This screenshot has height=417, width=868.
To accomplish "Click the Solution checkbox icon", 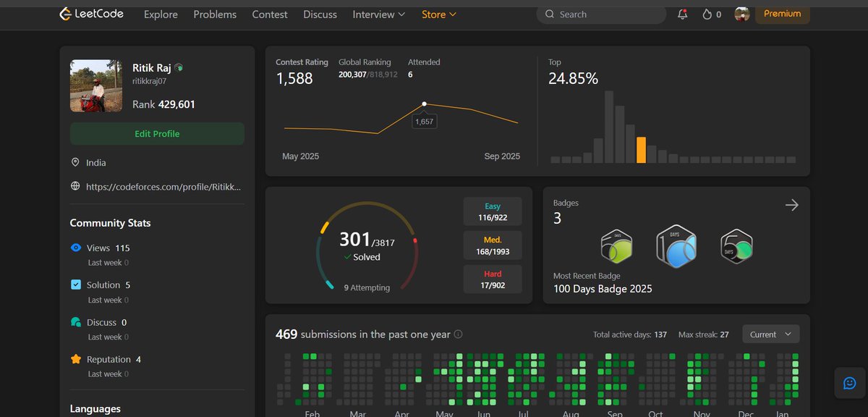I will click(76, 285).
